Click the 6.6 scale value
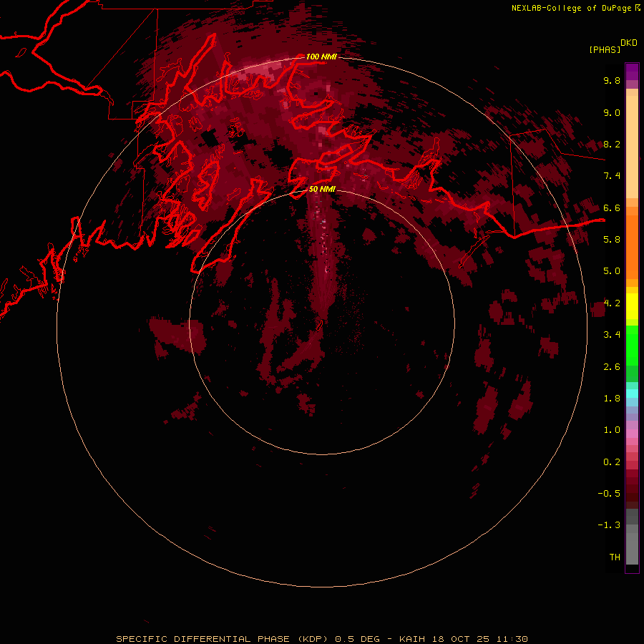 pyautogui.click(x=612, y=208)
